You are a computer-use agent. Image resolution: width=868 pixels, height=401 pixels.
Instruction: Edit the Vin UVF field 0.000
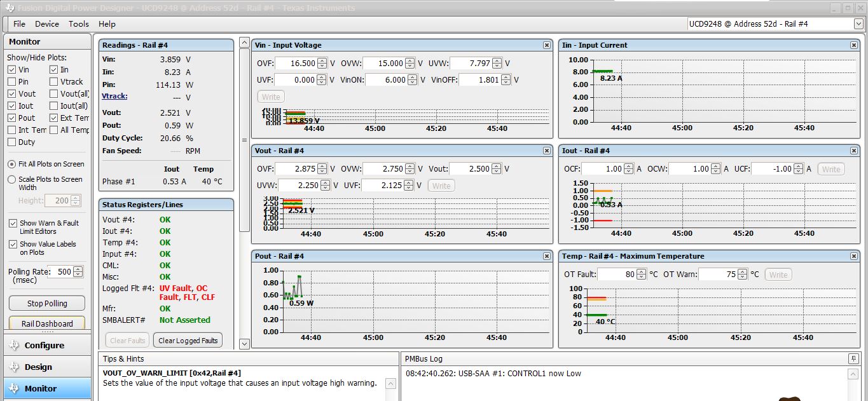pos(296,80)
